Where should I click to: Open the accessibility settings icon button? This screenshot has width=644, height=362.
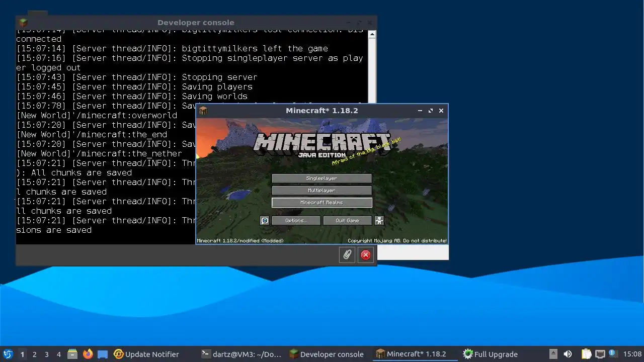(379, 220)
